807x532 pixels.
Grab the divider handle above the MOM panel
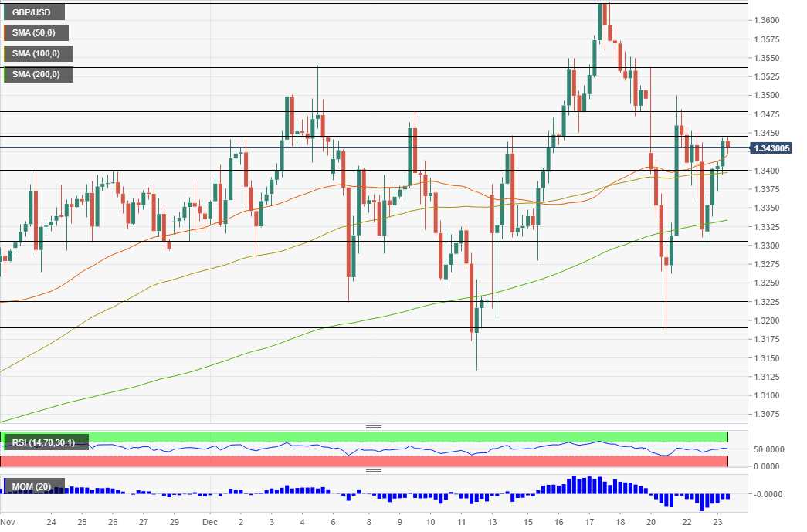(x=374, y=471)
